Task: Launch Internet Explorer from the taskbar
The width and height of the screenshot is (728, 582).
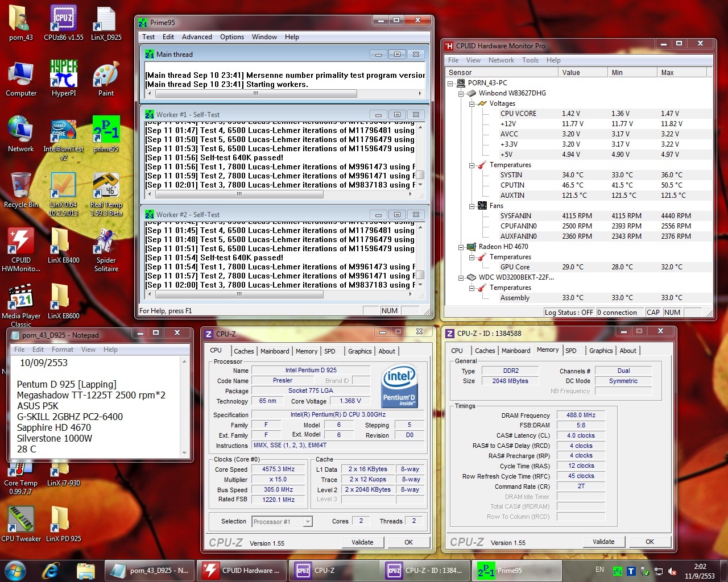Action: pyautogui.click(x=51, y=570)
